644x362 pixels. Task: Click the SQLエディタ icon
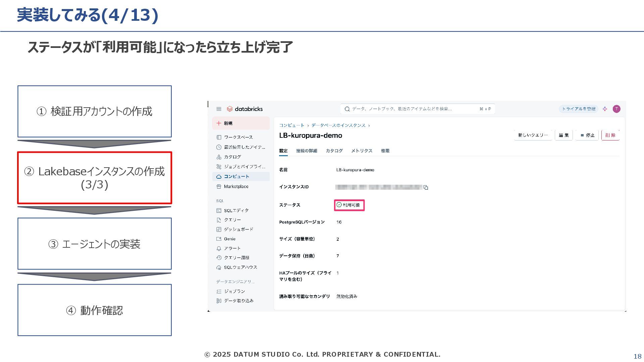[x=219, y=210]
